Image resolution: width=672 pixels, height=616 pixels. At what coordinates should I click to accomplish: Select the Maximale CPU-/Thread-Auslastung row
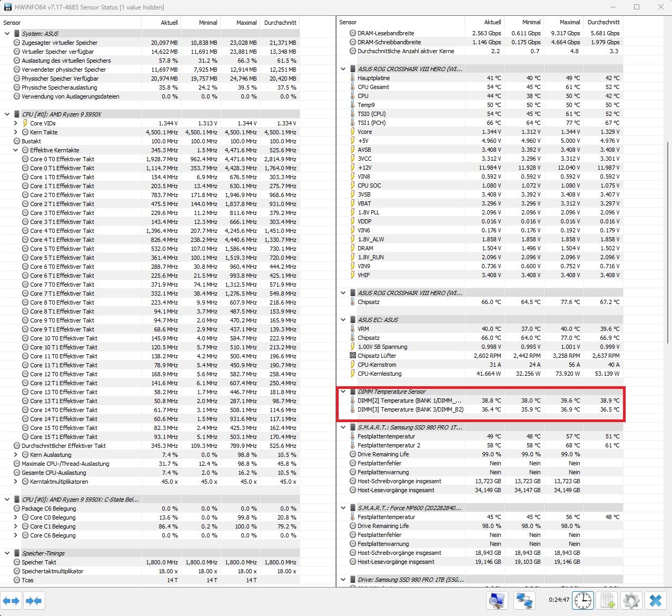point(150,464)
